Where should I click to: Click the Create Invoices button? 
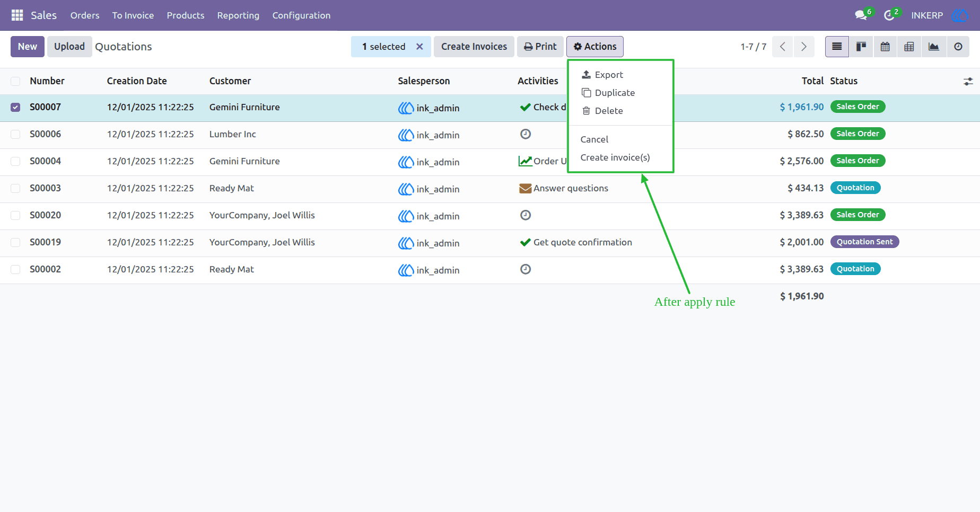coord(474,47)
